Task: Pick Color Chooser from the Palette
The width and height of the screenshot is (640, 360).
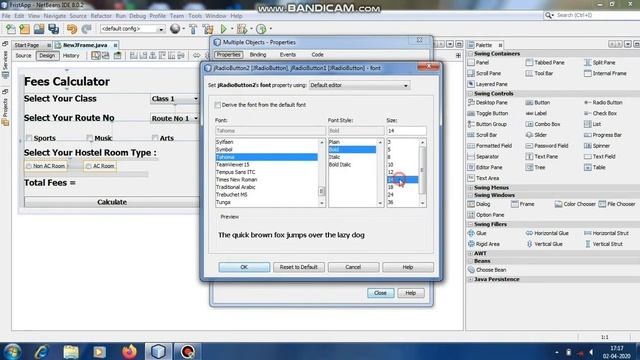Action: pyautogui.click(x=575, y=204)
